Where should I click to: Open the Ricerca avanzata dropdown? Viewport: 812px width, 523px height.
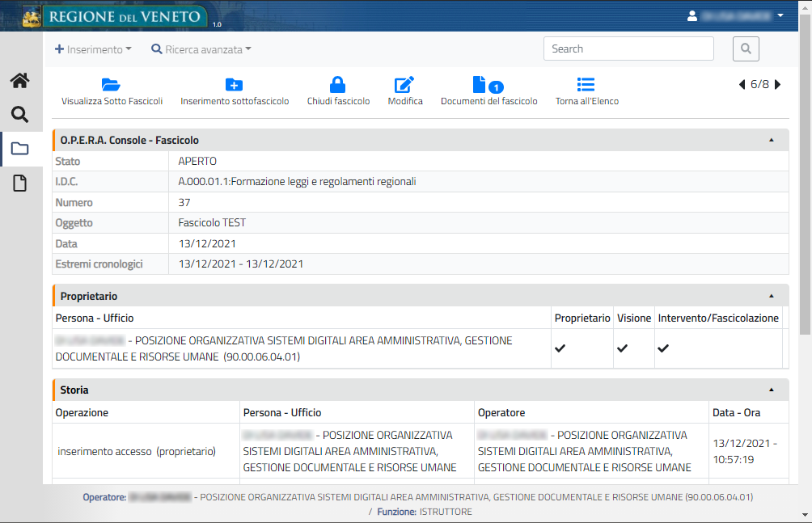(x=201, y=49)
